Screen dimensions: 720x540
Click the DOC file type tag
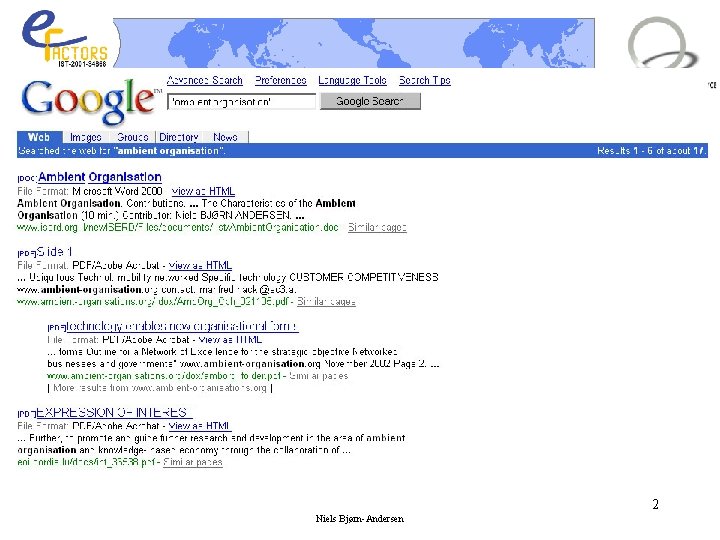[x=27, y=178]
